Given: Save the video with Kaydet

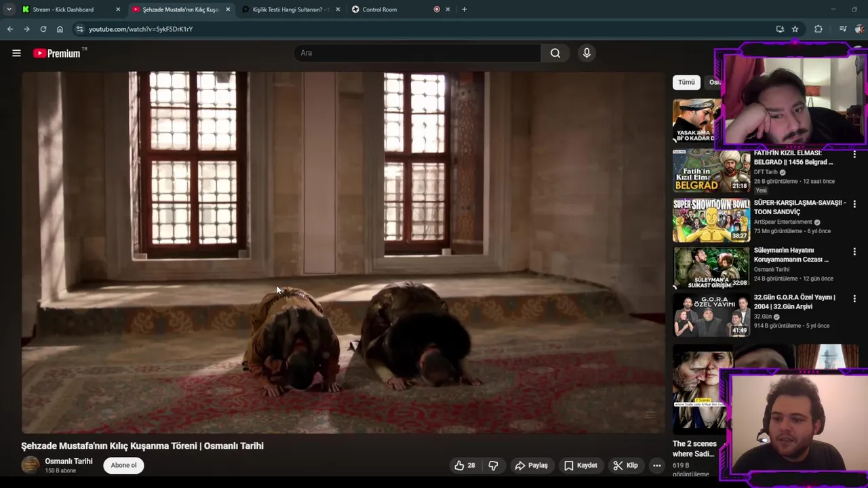Looking at the screenshot, I should coord(580,466).
